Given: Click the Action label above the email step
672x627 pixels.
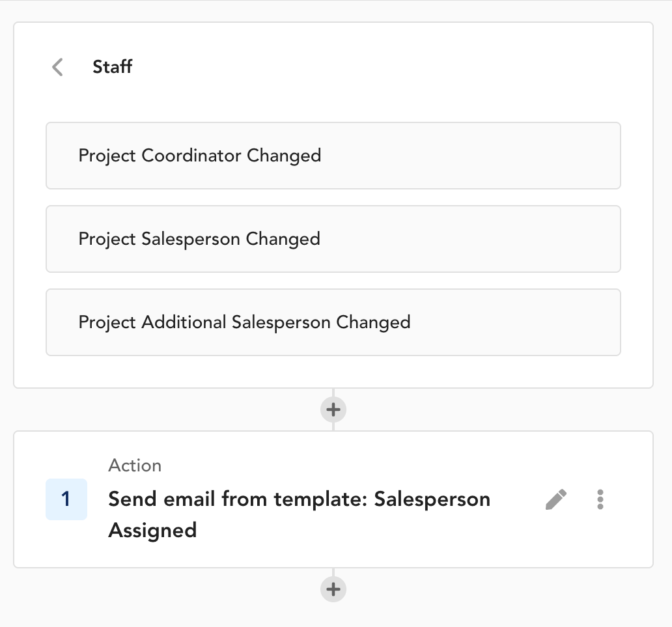Looking at the screenshot, I should [135, 466].
